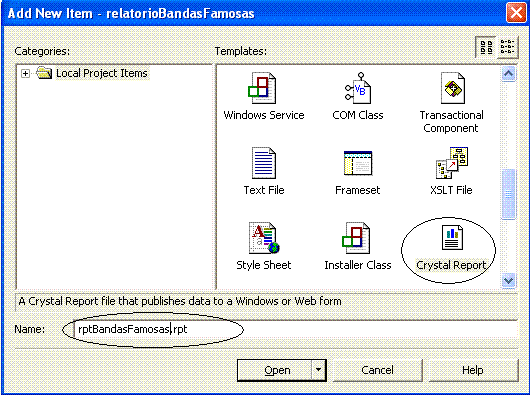Screen dimensions: 530x395
Task: Close the Add New Item dialog
Action: click(516, 14)
